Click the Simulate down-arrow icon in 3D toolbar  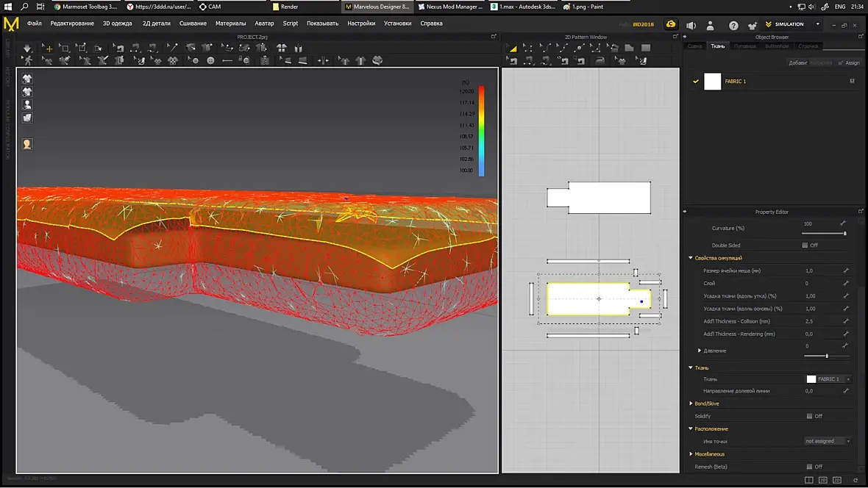27,49
